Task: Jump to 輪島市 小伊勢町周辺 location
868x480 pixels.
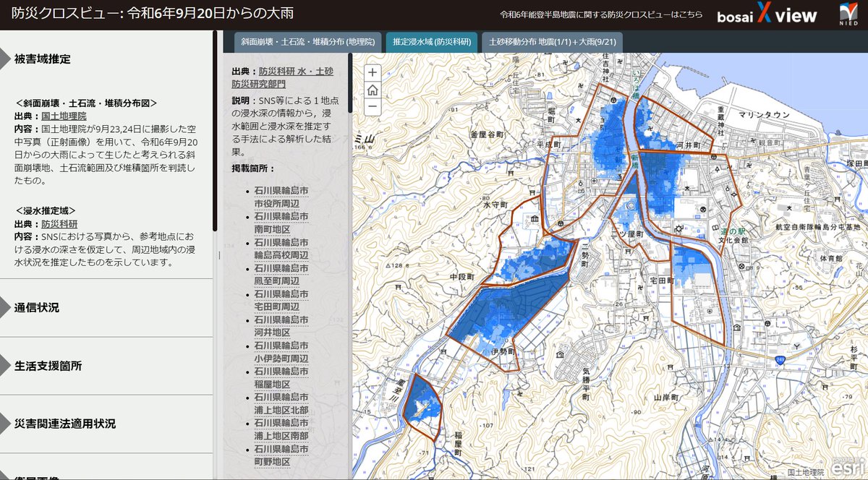Action: pyautogui.click(x=281, y=352)
